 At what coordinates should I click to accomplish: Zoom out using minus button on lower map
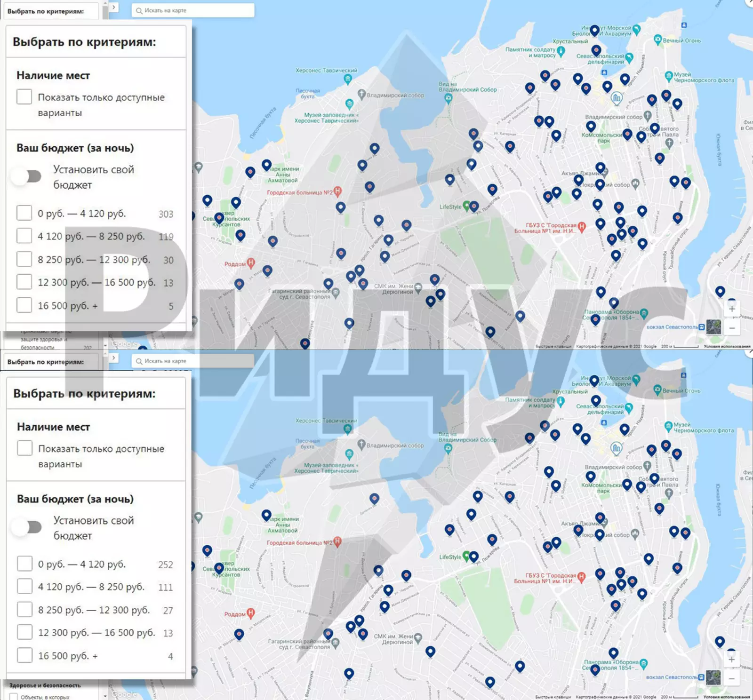(732, 678)
